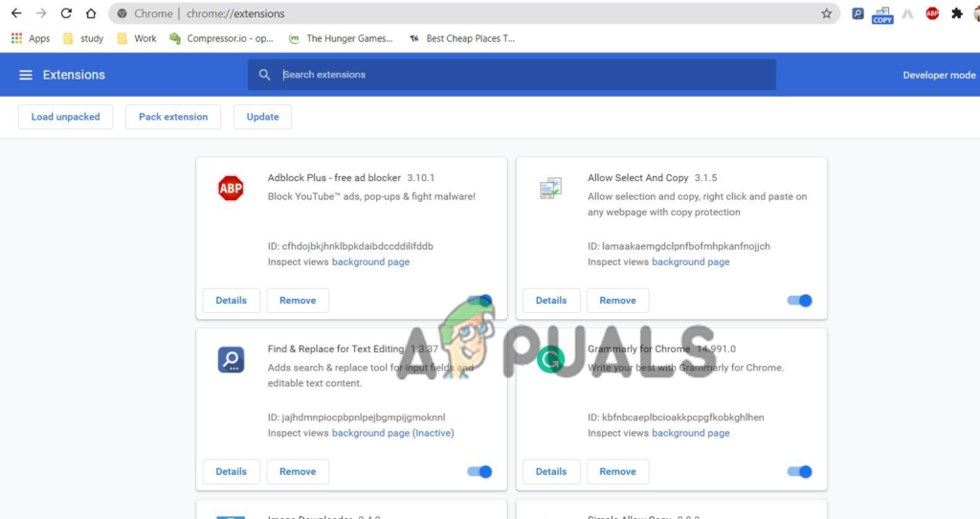The width and height of the screenshot is (980, 519).
Task: Click Find & Replace ID jajhdmnpiocpbpnlpejbgmpijgmoknnl
Action: coord(357,417)
